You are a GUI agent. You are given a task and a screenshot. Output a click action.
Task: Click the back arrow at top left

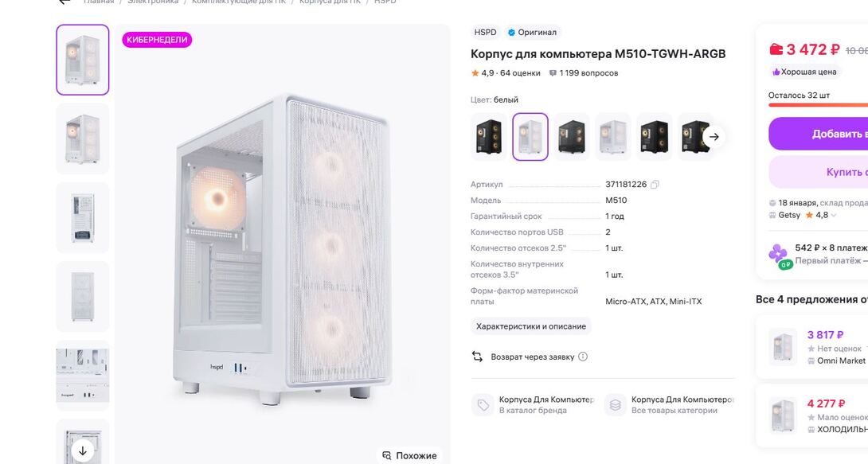coord(65,2)
